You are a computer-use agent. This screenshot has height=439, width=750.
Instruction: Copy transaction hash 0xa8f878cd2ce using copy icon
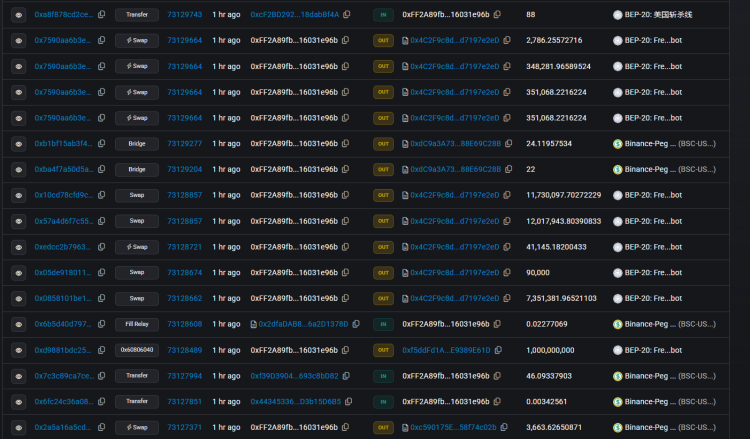101,15
